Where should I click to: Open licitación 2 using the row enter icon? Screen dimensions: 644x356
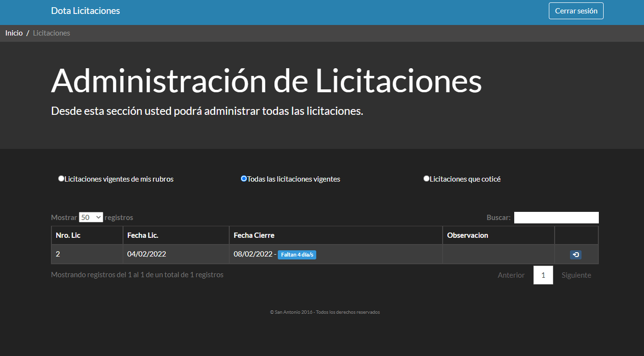(575, 255)
